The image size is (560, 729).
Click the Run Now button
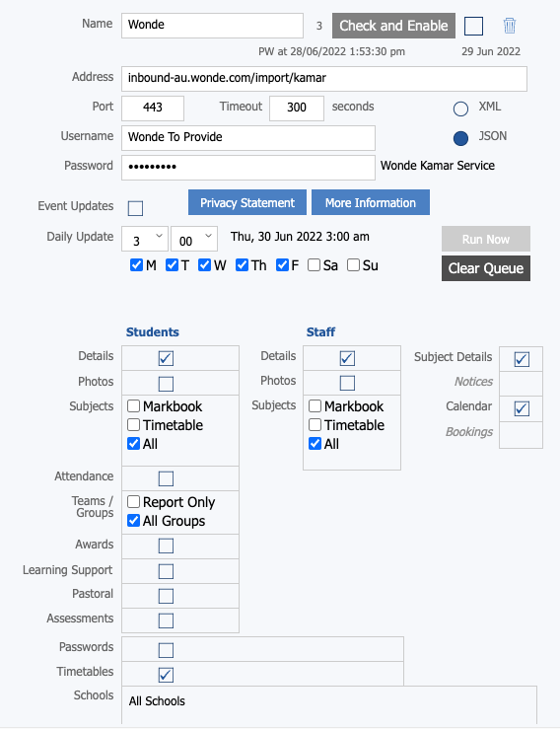486,239
